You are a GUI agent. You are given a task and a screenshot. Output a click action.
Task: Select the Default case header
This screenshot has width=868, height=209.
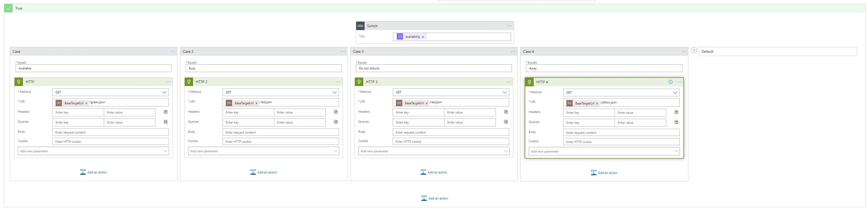click(x=778, y=52)
